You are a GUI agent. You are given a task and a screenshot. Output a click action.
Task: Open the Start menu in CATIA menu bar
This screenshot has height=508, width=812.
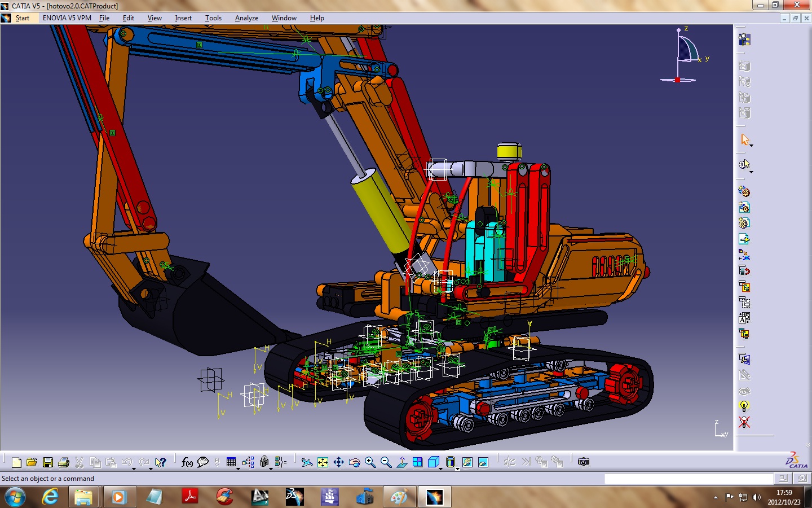(x=23, y=18)
